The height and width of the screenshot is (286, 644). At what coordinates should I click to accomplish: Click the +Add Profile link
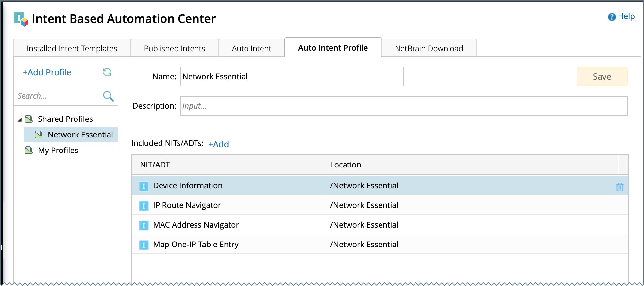click(x=47, y=72)
